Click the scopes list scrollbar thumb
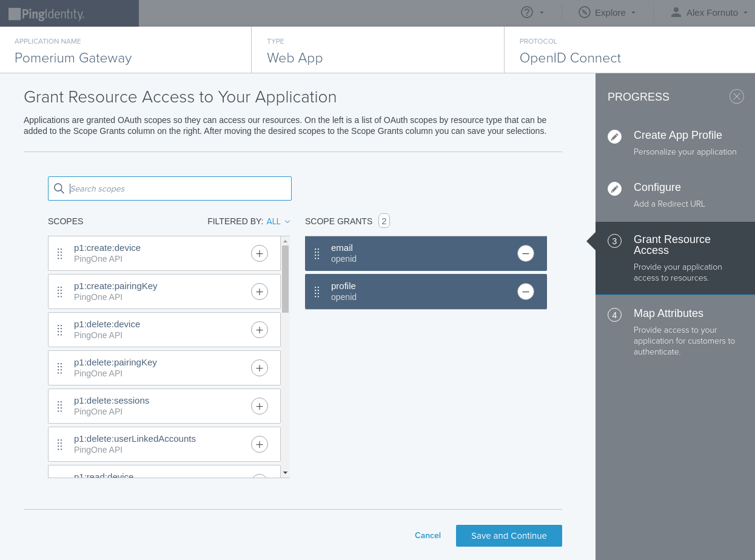 pos(285,279)
